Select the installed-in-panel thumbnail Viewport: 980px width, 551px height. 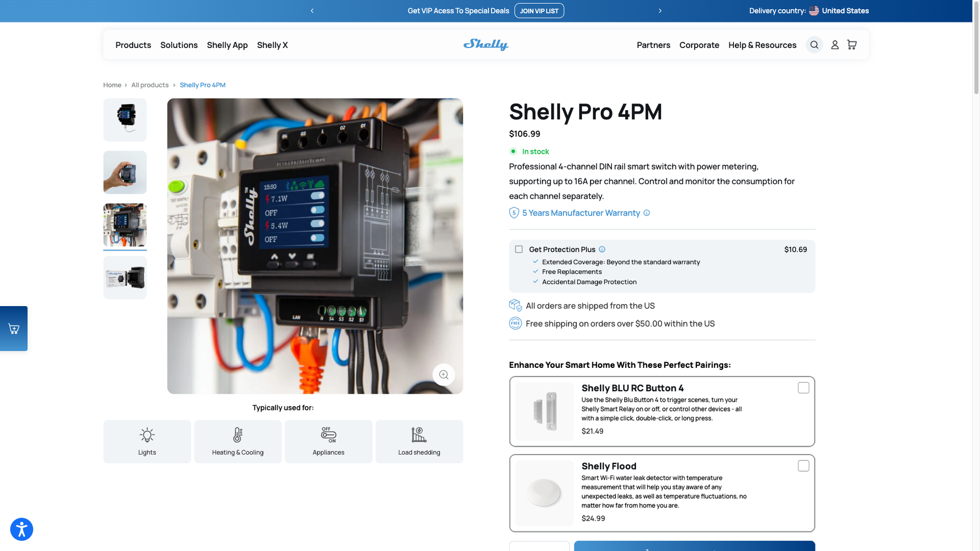125,225
